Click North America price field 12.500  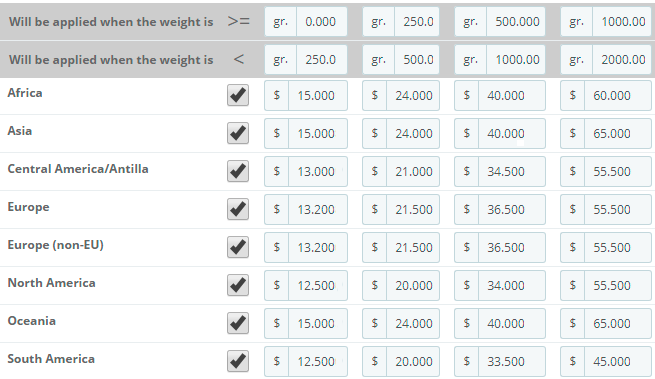pyautogui.click(x=318, y=286)
